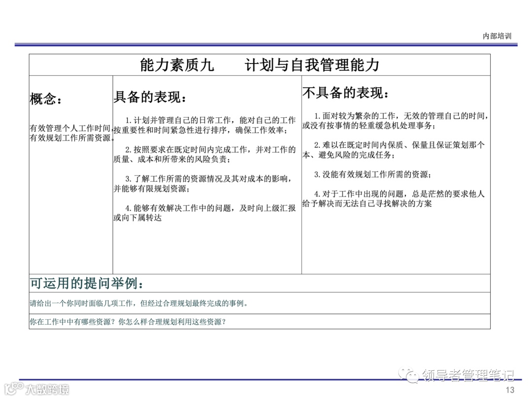Click the header text 内部培训
This screenshot has height=399, width=532.
[497, 36]
